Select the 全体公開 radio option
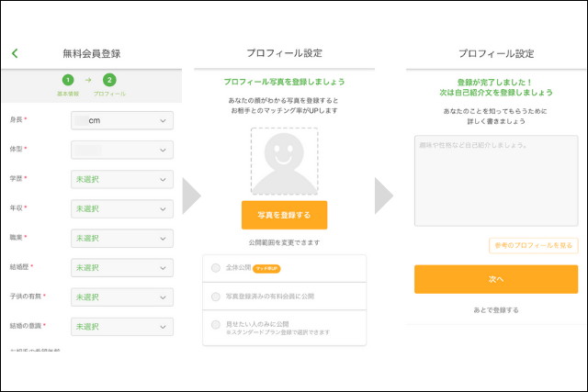This screenshot has height=392, width=588. click(216, 267)
